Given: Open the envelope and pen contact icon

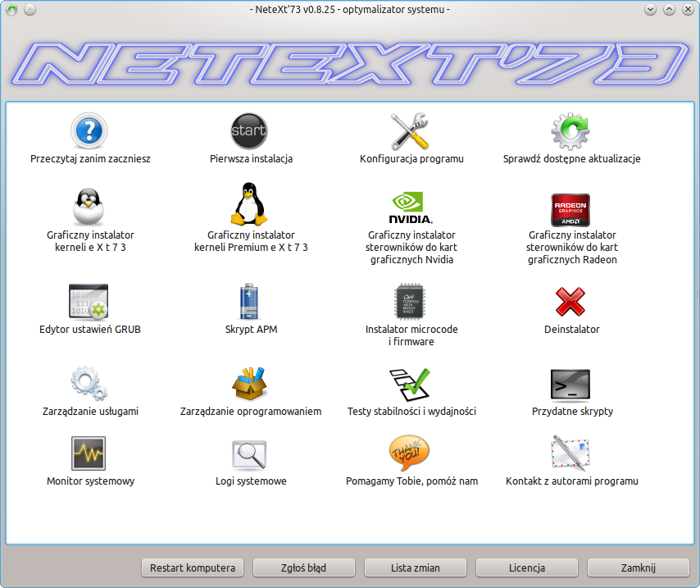Looking at the screenshot, I should tap(570, 453).
